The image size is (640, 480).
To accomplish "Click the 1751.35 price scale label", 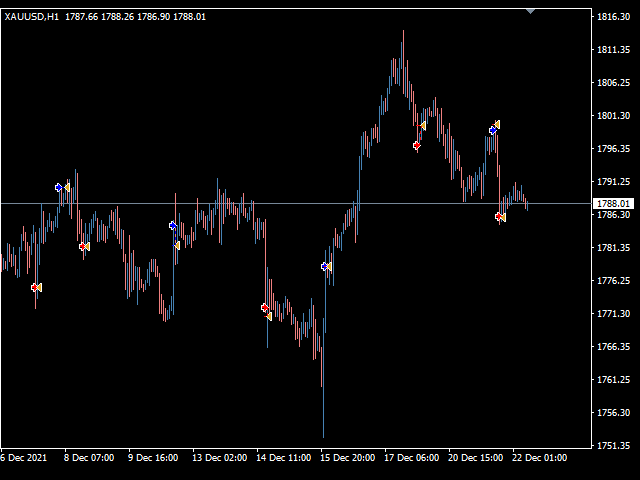I will click(x=611, y=445).
